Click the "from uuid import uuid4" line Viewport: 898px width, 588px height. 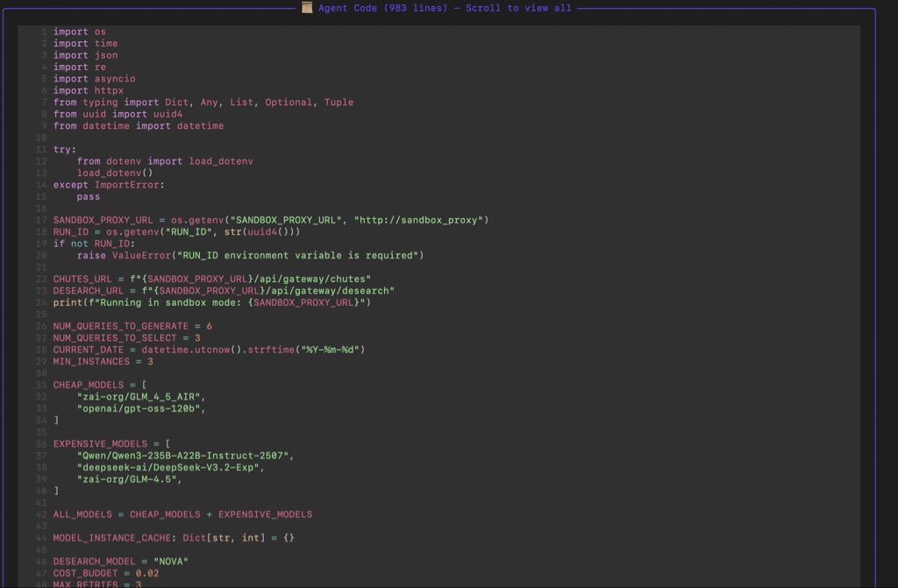point(116,114)
